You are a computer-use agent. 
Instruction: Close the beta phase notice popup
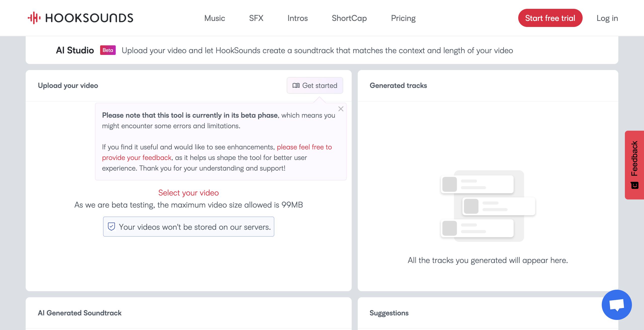341,109
